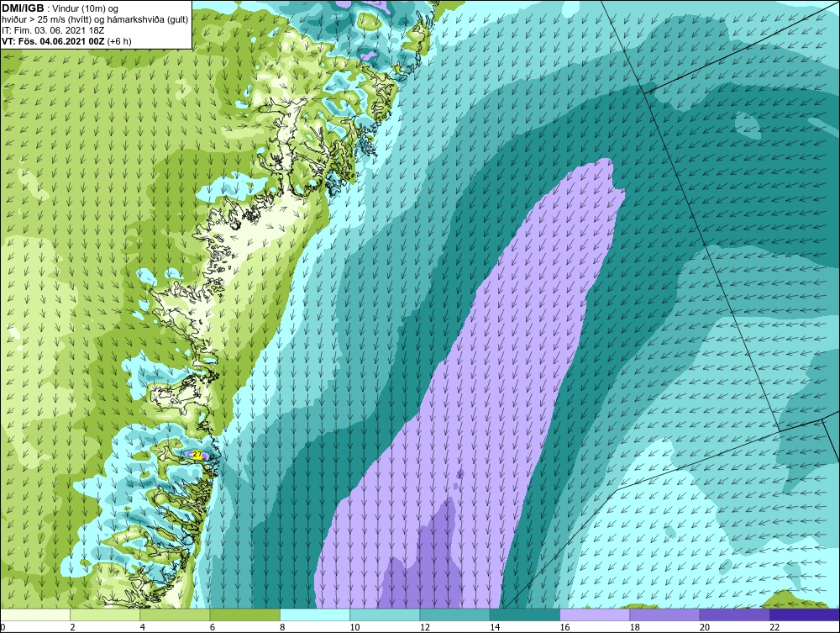Select the above-22 m/s deep indigo legend swatch
This screenshot has width=840, height=633.
804,615
